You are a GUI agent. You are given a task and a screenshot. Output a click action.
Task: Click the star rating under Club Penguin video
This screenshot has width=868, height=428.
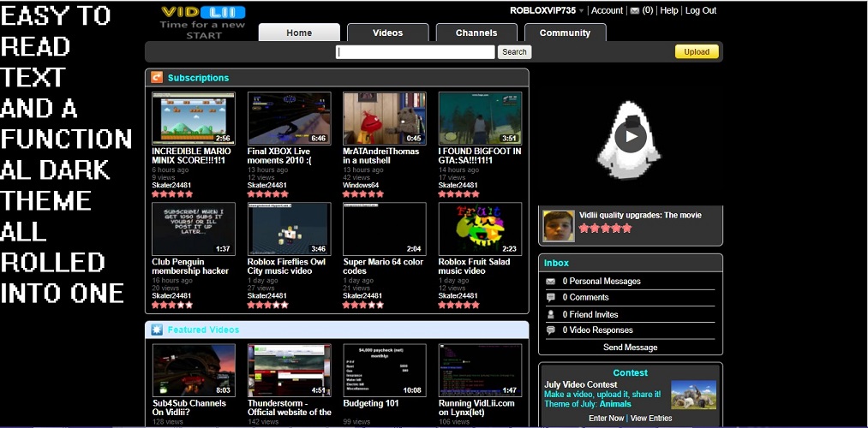click(172, 305)
